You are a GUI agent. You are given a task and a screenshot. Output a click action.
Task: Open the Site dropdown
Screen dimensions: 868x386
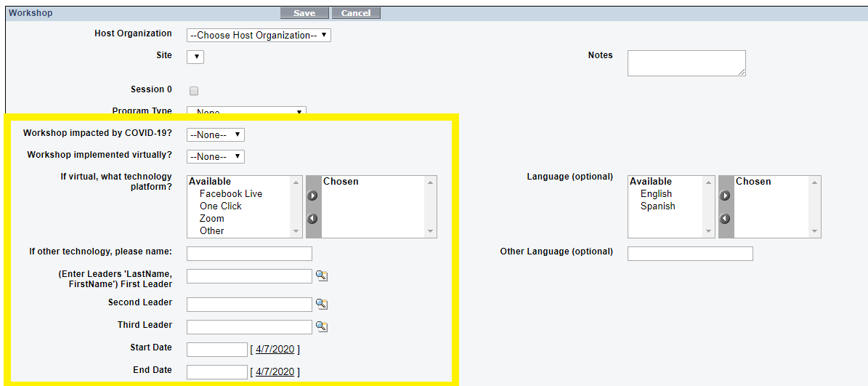195,57
